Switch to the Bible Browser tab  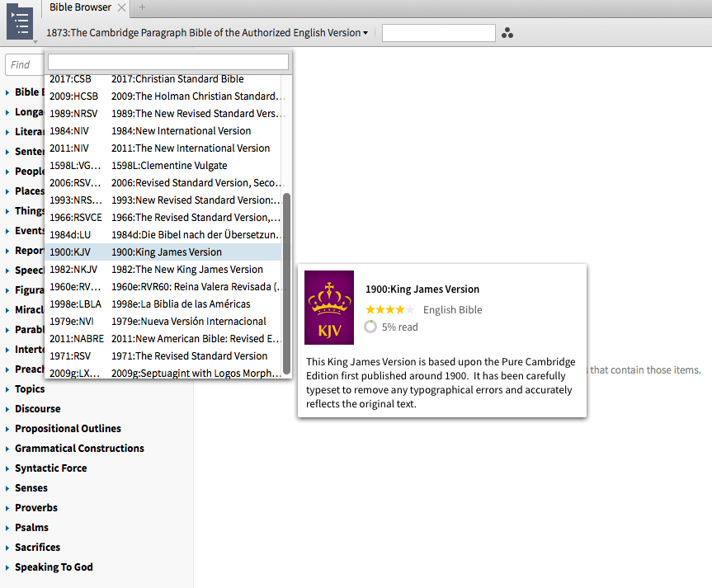tap(80, 7)
